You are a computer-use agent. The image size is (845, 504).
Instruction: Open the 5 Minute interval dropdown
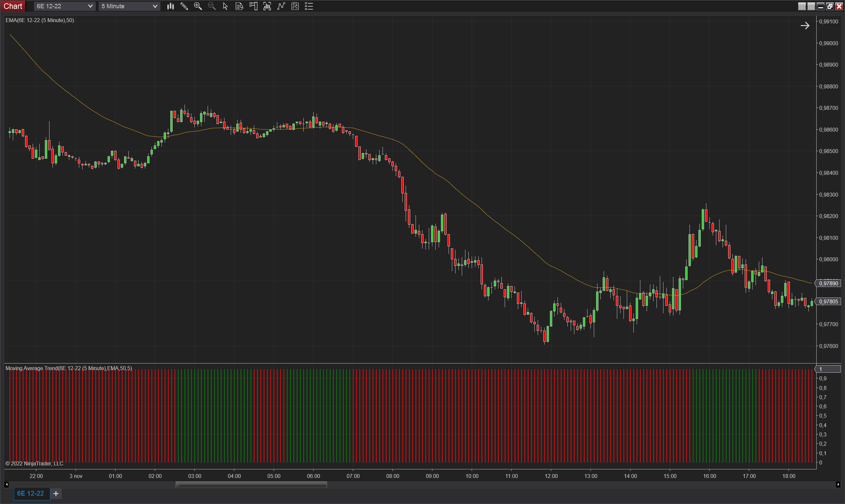tap(129, 6)
